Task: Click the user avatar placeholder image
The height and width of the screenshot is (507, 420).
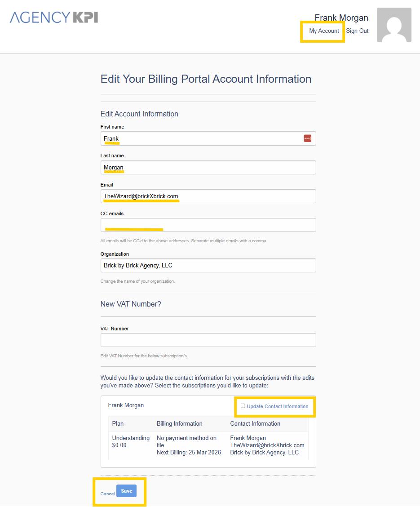Action: [394, 25]
